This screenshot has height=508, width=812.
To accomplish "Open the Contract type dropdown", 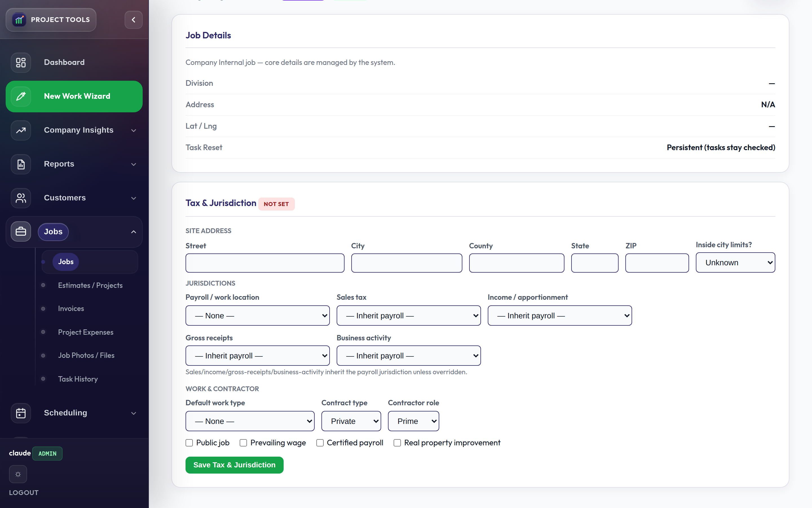I will 351,421.
